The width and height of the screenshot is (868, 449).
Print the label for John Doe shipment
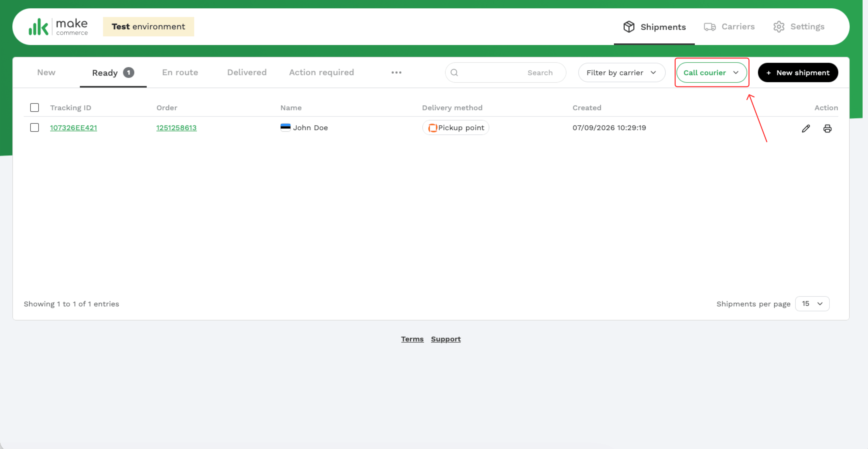(x=827, y=128)
